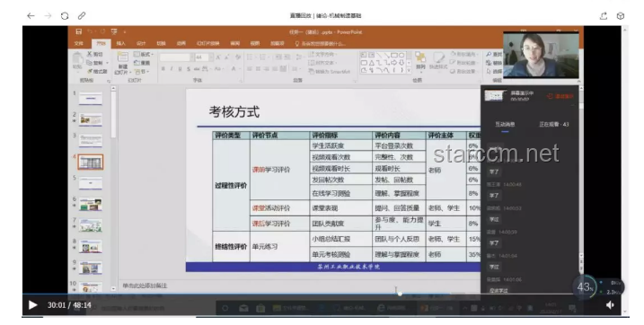The width and height of the screenshot is (644, 325).
Task: Select the 开始 ribbon tab
Action: [101, 43]
